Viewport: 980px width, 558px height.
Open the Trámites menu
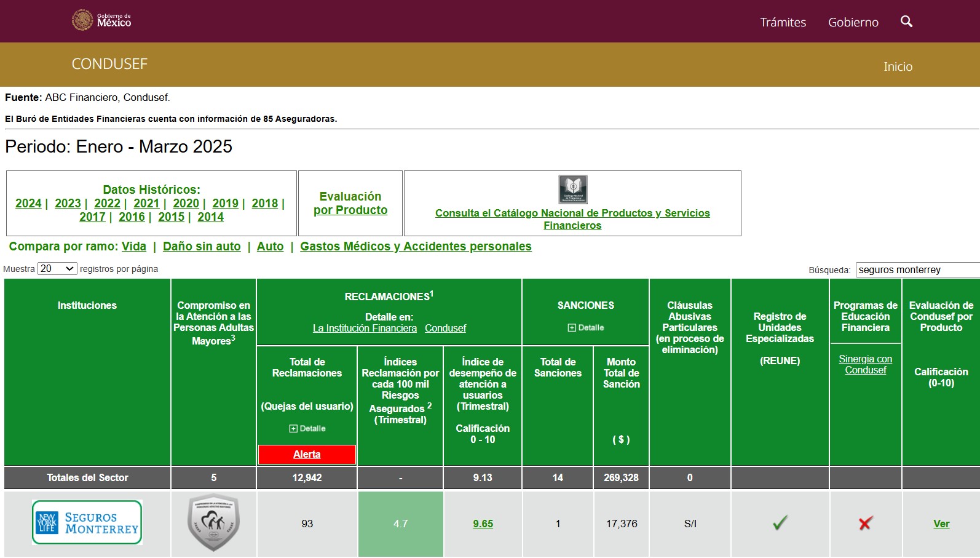point(783,22)
